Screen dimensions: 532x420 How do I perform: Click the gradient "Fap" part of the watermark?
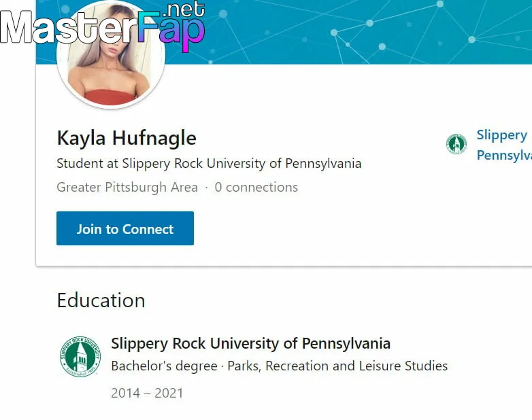[171, 31]
